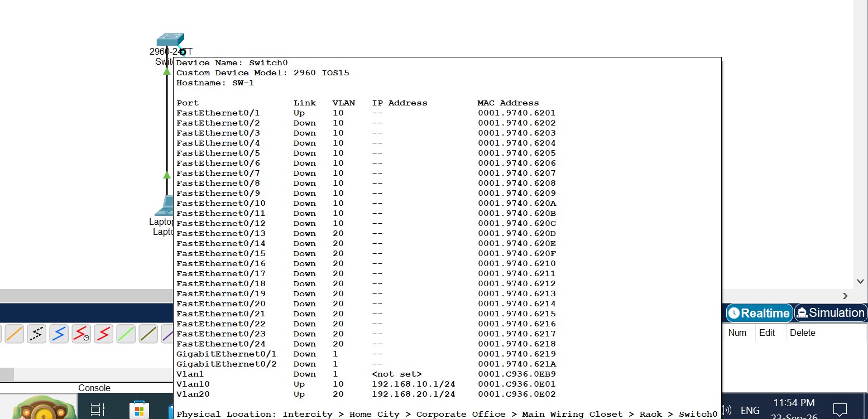Select the blue serial DCE cable
Viewport: 868px width, 419px height.
click(59, 334)
